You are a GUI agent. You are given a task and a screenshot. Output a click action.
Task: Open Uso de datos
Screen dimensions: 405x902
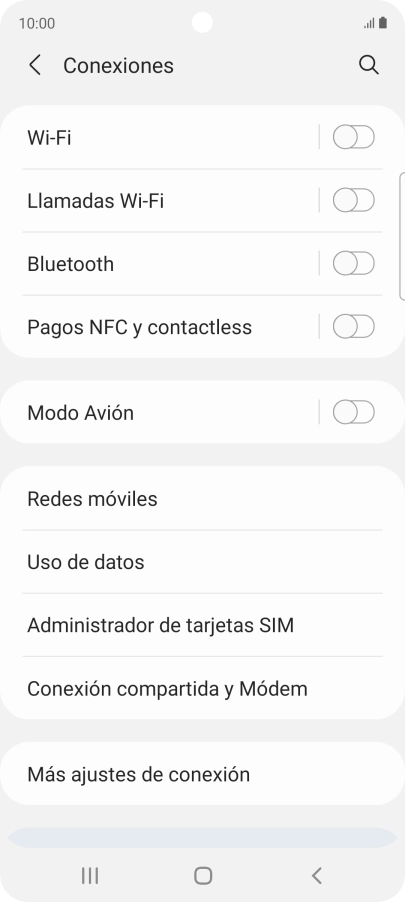[x=202, y=562]
